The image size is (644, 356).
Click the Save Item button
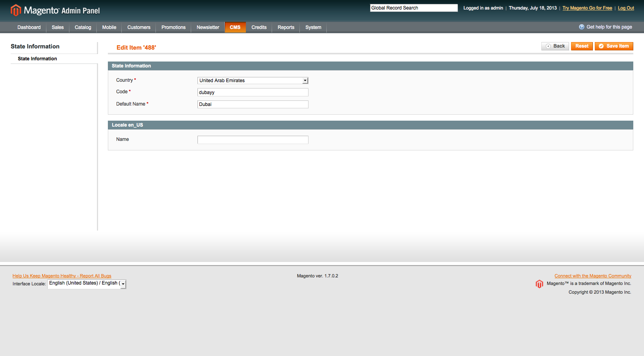(x=614, y=46)
